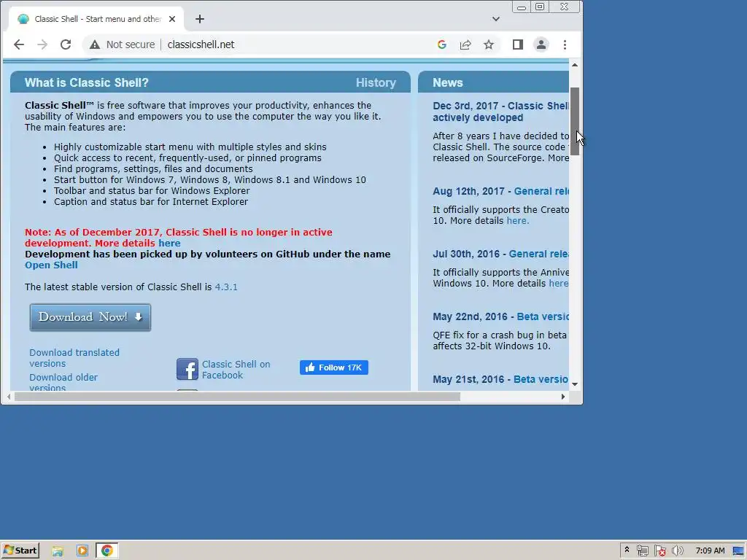Viewport: 747px width, 560px height.
Task: Open the network tray icon
Action: [x=643, y=551]
